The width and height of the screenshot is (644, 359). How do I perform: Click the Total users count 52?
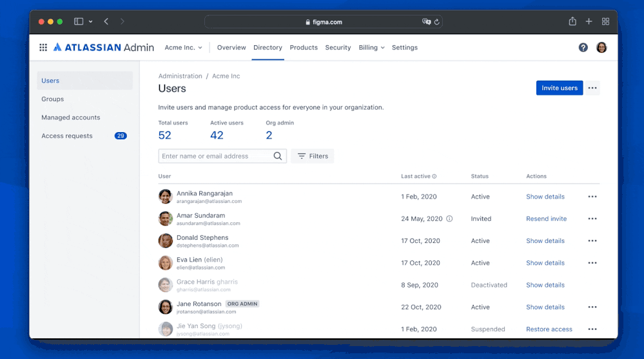pos(164,135)
